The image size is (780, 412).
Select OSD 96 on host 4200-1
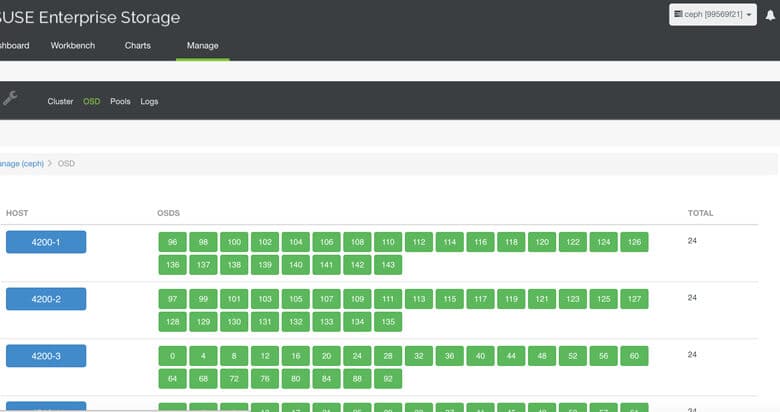point(173,242)
